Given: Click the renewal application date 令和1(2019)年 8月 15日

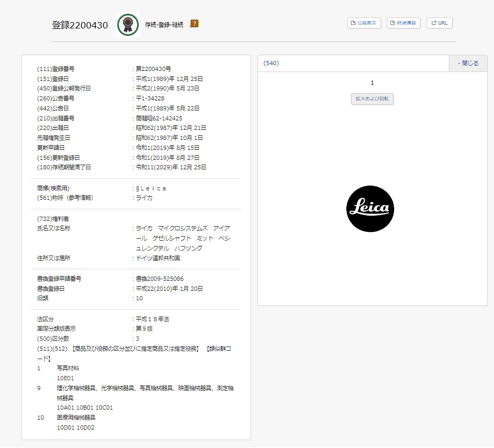Looking at the screenshot, I should click(168, 148).
